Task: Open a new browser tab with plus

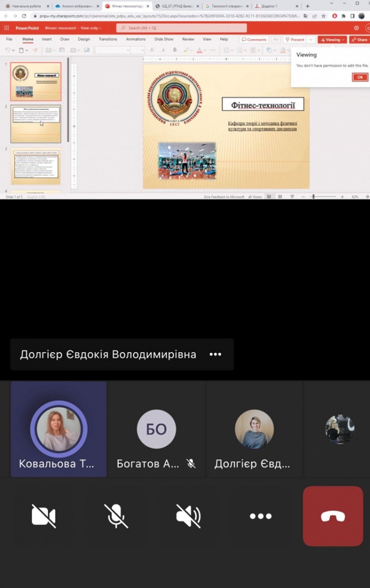Action: point(308,6)
